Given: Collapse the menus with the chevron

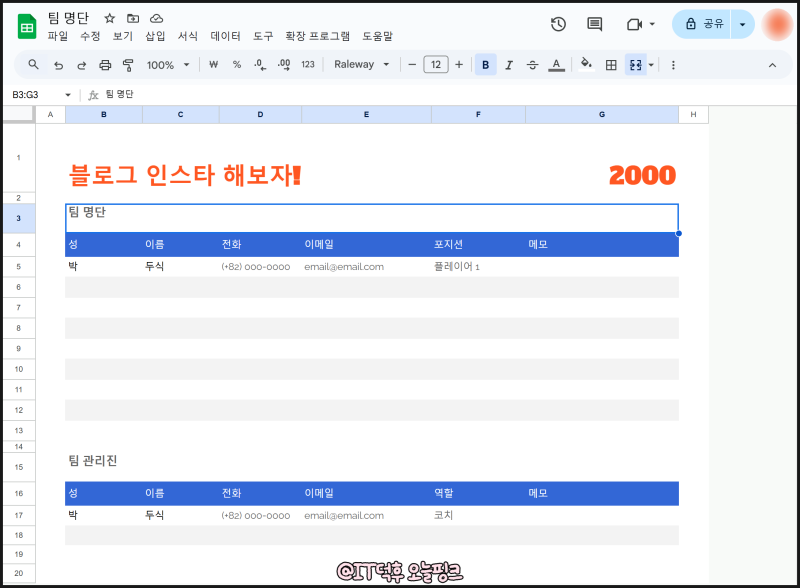Looking at the screenshot, I should coord(772,65).
